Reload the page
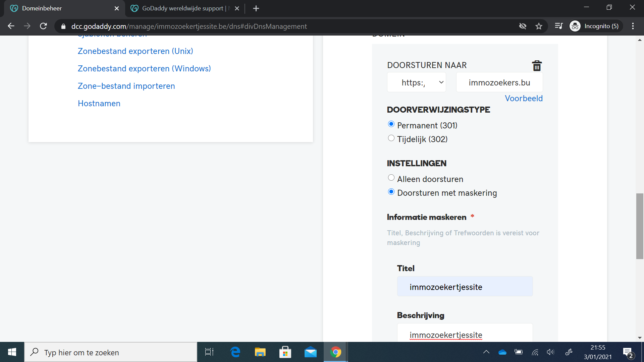 tap(43, 26)
